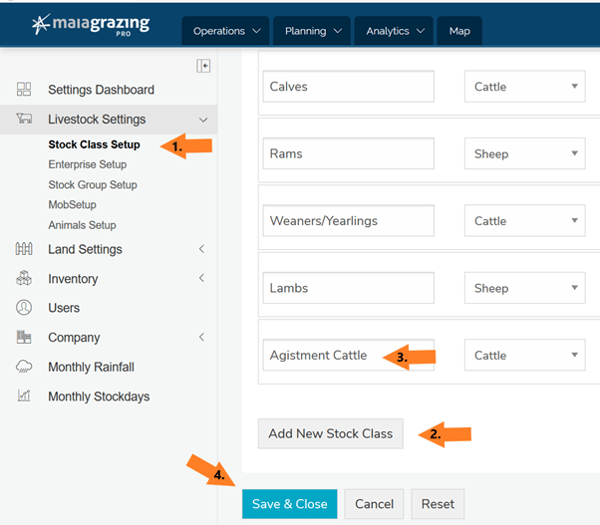The height and width of the screenshot is (525, 600).
Task: Click the Monthly Stockdays chart icon
Action: tap(24, 397)
